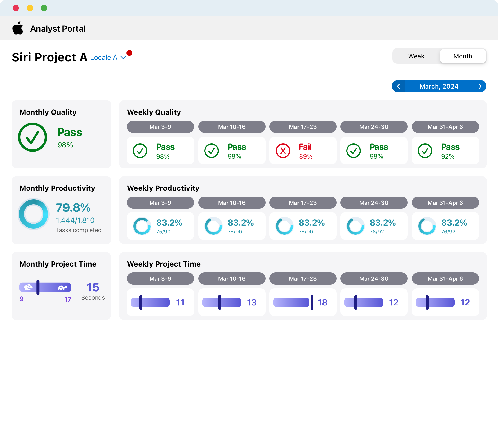498x448 pixels.
Task: Switch to the Week view tab
Action: coord(416,56)
